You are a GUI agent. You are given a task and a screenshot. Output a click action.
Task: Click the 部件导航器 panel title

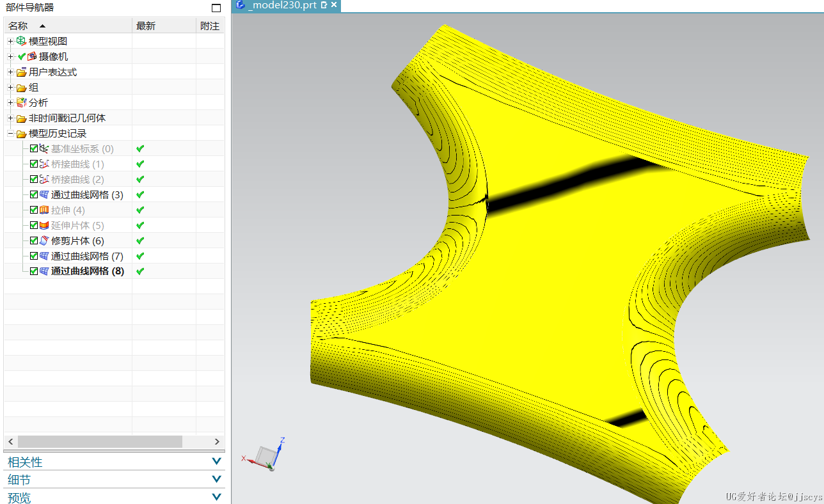(29, 8)
